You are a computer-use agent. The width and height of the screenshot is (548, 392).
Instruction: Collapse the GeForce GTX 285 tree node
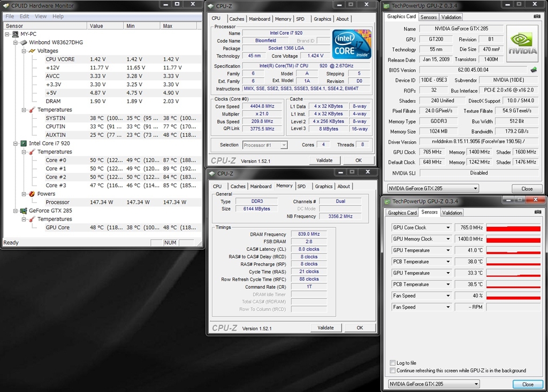16,211
